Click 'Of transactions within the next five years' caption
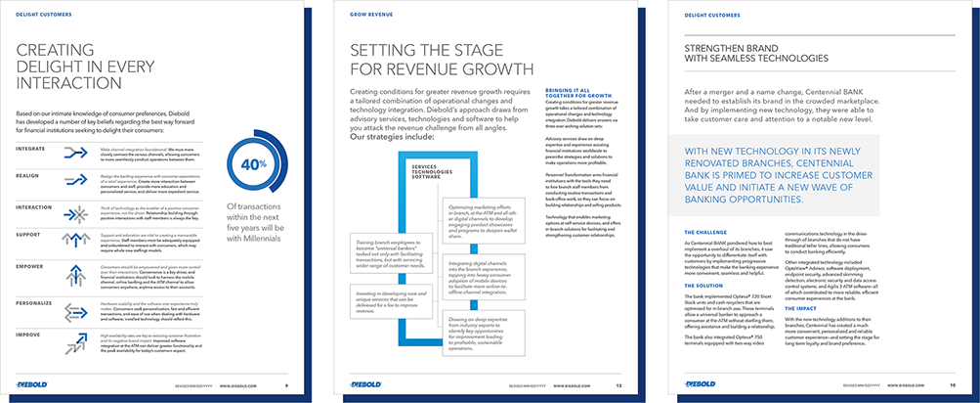Viewport: 980px width, 403px height. point(257,222)
